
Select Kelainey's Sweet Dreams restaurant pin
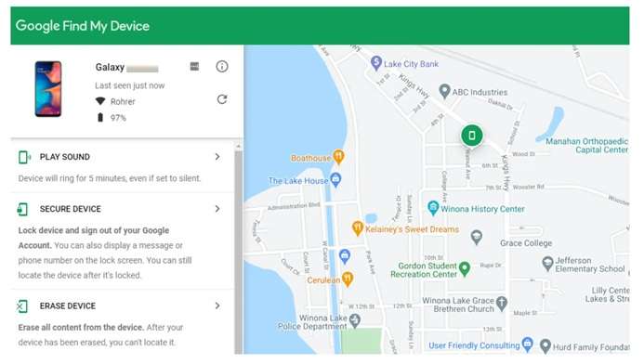358,228
